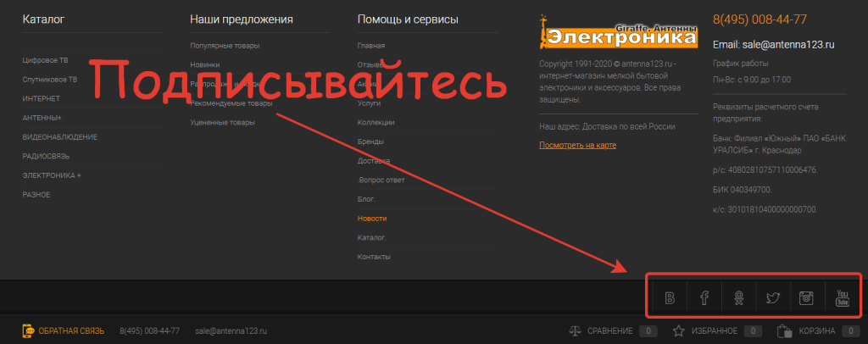Click the Facebook icon in footer
Image resolution: width=868 pixels, height=344 pixels.
pyautogui.click(x=704, y=297)
